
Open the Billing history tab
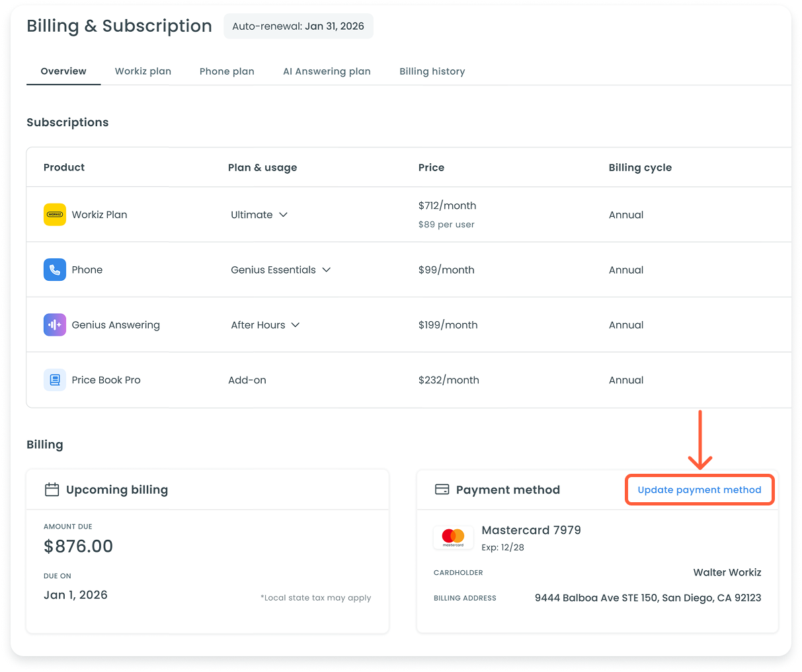(x=432, y=71)
